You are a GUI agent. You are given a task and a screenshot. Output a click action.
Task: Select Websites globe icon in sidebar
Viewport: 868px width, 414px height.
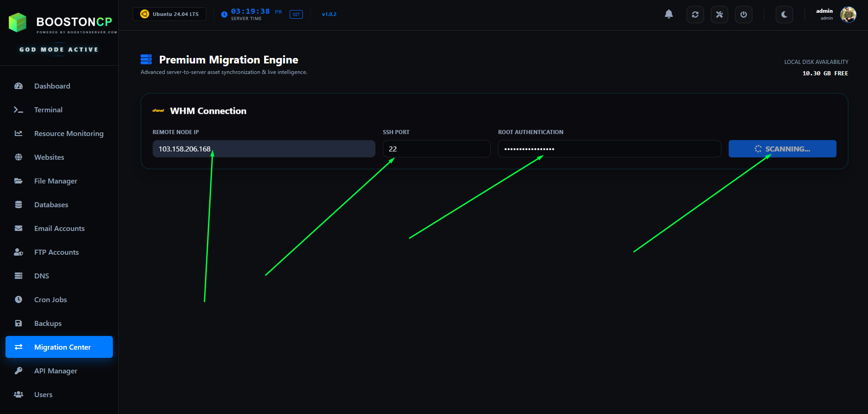pos(19,157)
